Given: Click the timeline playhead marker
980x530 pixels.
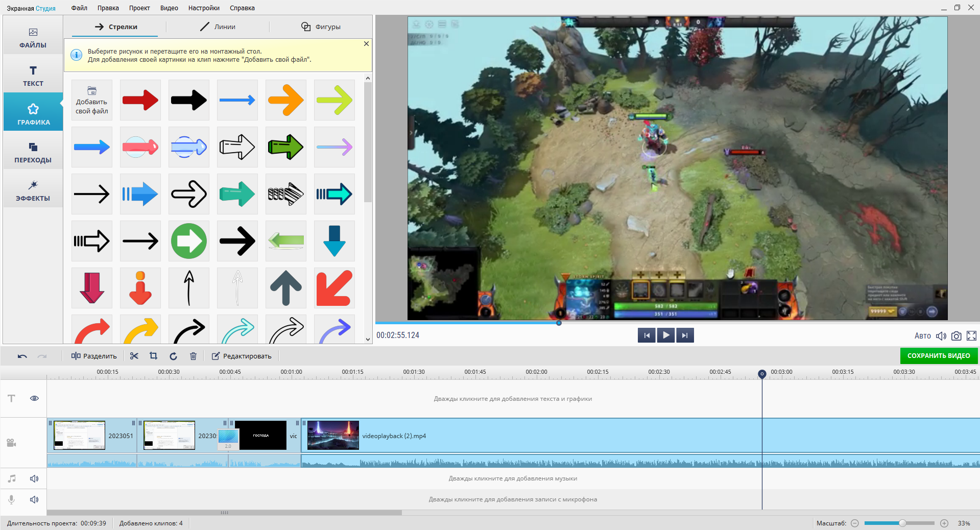Looking at the screenshot, I should coord(762,374).
